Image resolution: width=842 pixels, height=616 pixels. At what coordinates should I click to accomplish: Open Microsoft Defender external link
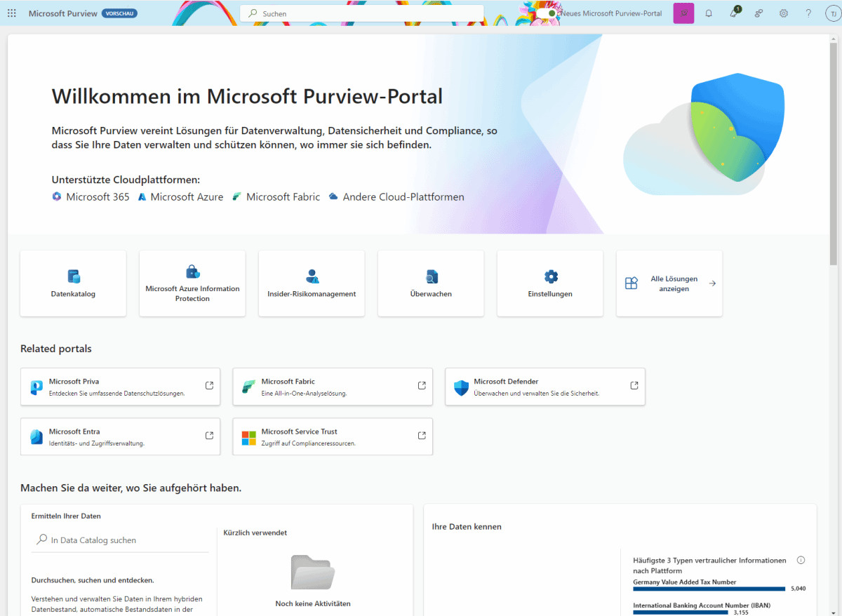[544, 387]
